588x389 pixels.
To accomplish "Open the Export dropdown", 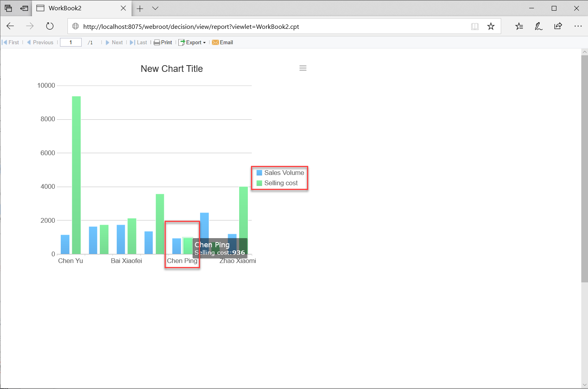I will 192,42.
